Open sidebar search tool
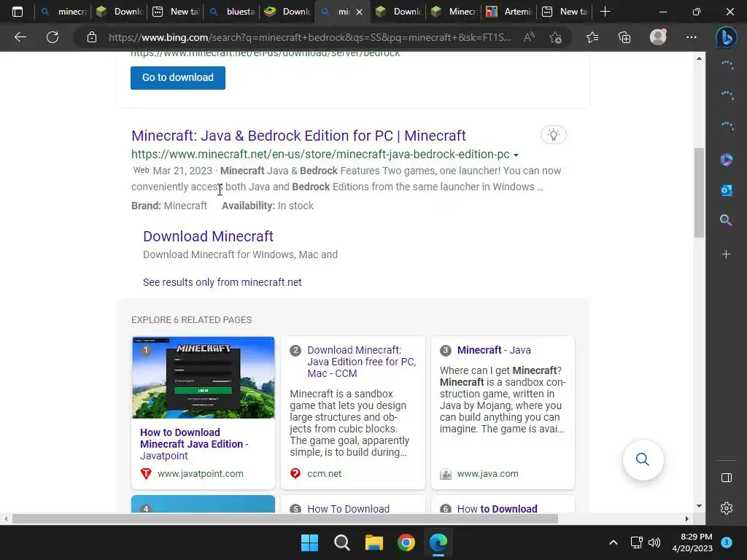747x560 pixels. (726, 220)
